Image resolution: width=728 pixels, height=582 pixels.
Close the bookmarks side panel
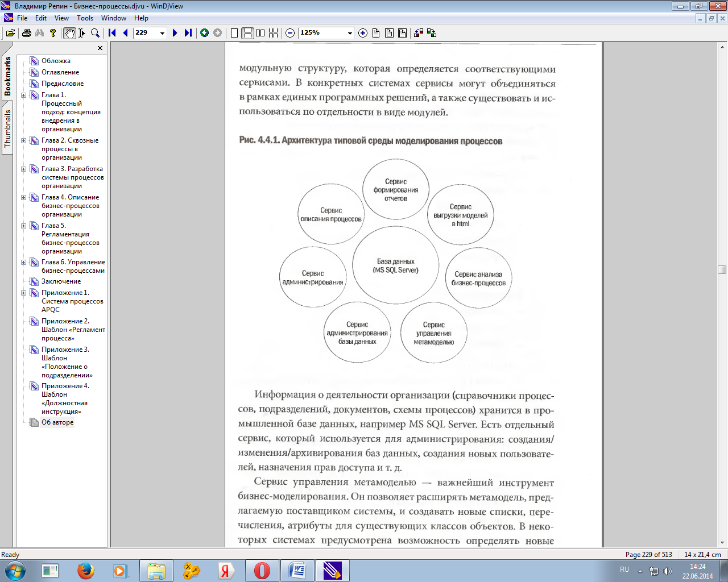click(100, 48)
